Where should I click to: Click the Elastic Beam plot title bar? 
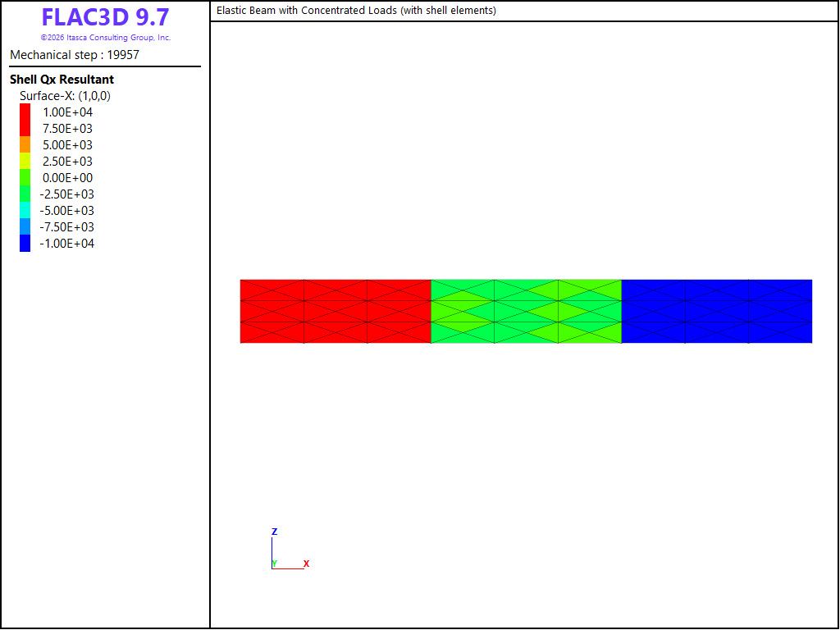pos(524,11)
